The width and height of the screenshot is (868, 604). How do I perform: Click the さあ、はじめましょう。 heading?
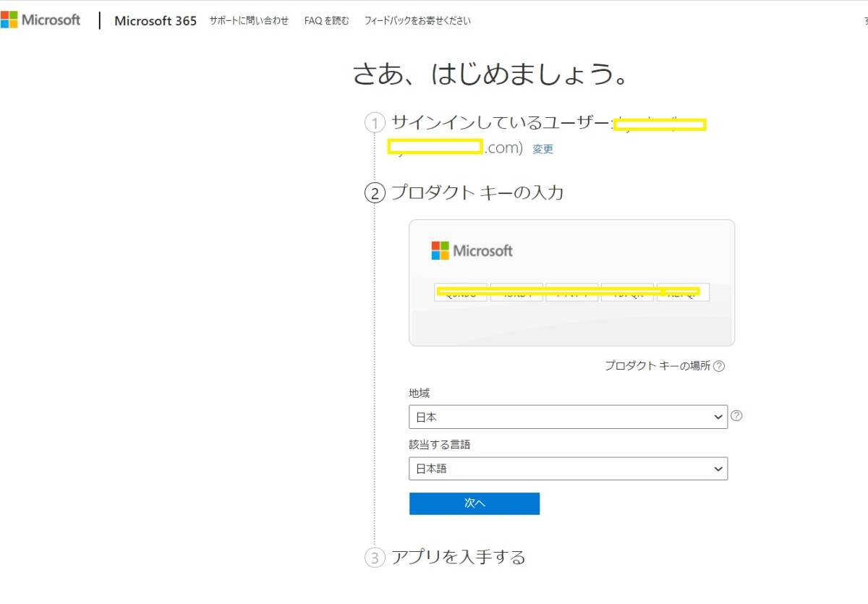[490, 75]
